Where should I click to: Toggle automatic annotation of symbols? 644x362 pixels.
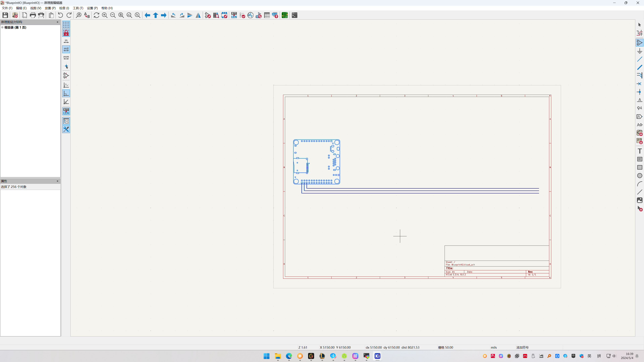tap(66, 111)
